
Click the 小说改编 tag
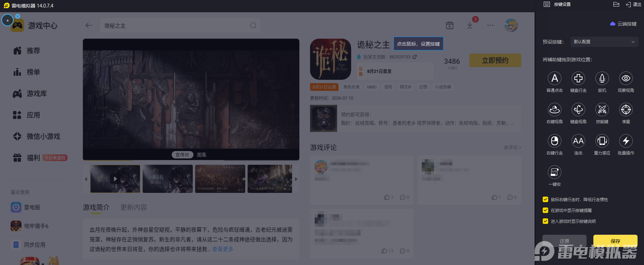tap(443, 87)
